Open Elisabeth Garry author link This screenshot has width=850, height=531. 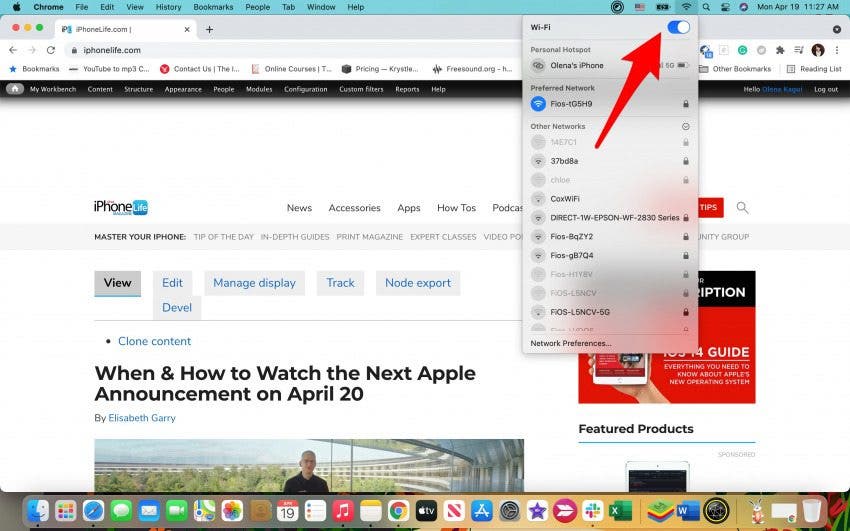tap(142, 418)
